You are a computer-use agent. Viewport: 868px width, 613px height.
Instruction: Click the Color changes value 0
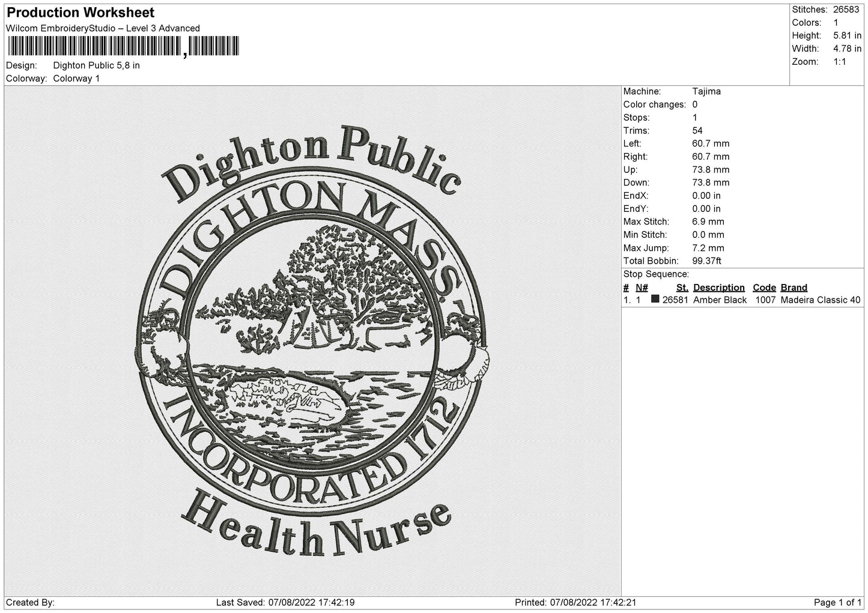coord(695,104)
